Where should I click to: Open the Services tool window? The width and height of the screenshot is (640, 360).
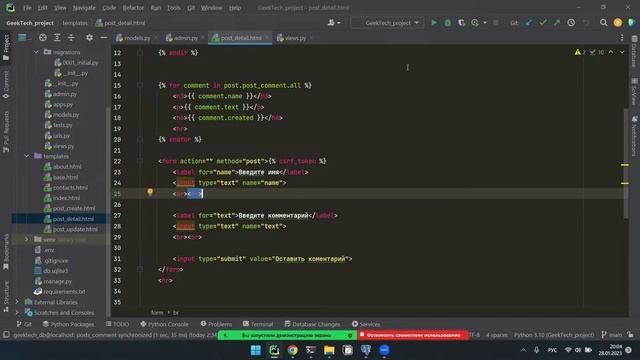366,324
